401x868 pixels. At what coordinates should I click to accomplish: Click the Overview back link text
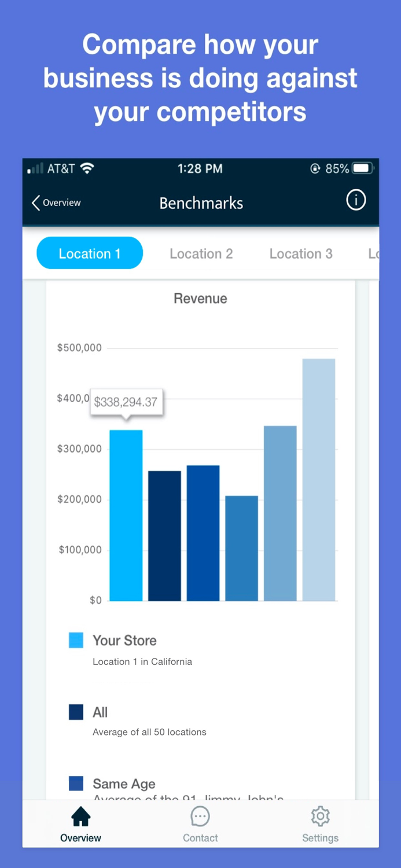[x=62, y=203]
